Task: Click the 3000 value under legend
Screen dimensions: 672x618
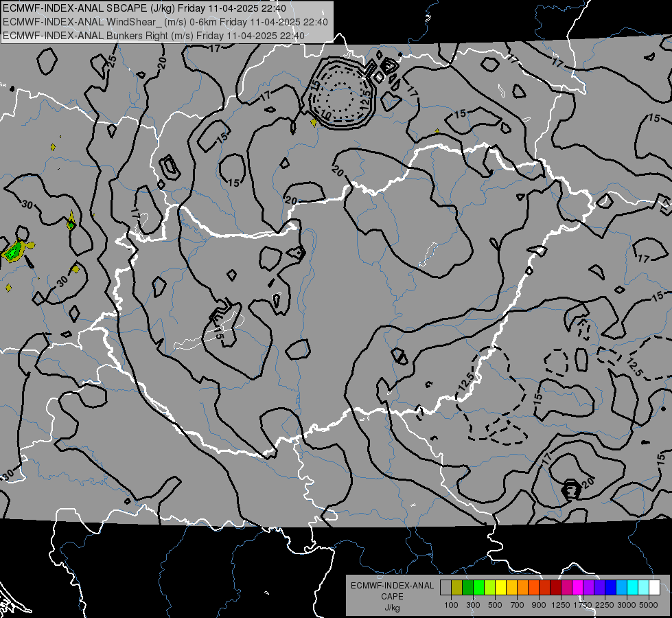Action: (x=627, y=605)
